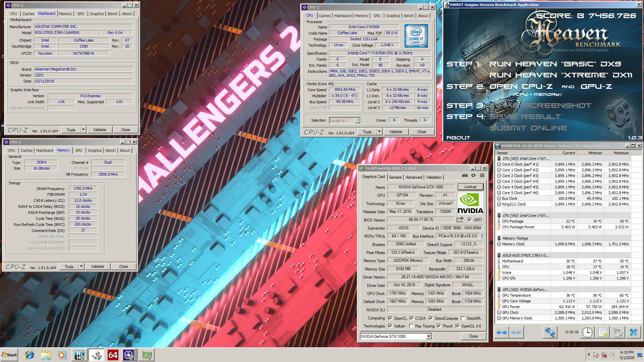Open the Sensors tab in GPU-Z

395,177
